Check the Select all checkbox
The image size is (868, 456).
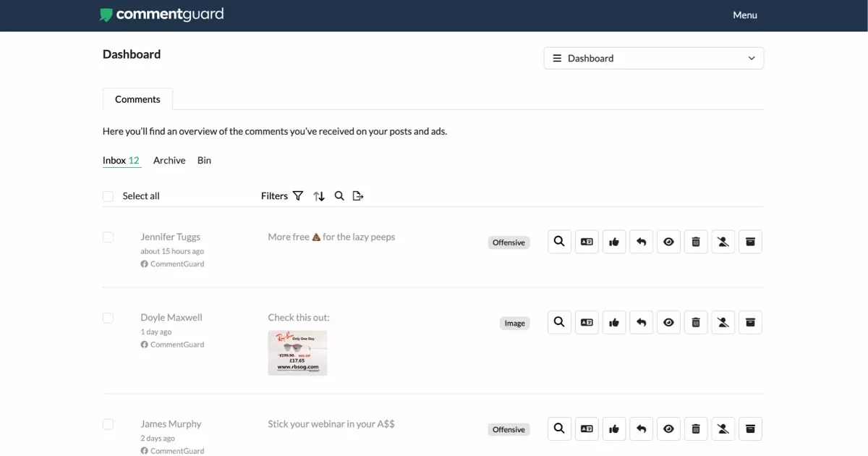coord(108,196)
